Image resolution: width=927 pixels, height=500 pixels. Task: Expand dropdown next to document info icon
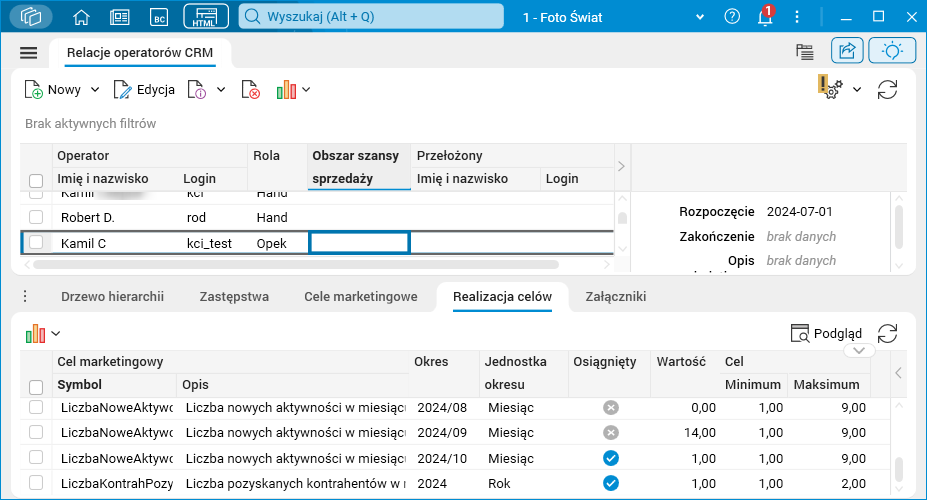(x=221, y=90)
